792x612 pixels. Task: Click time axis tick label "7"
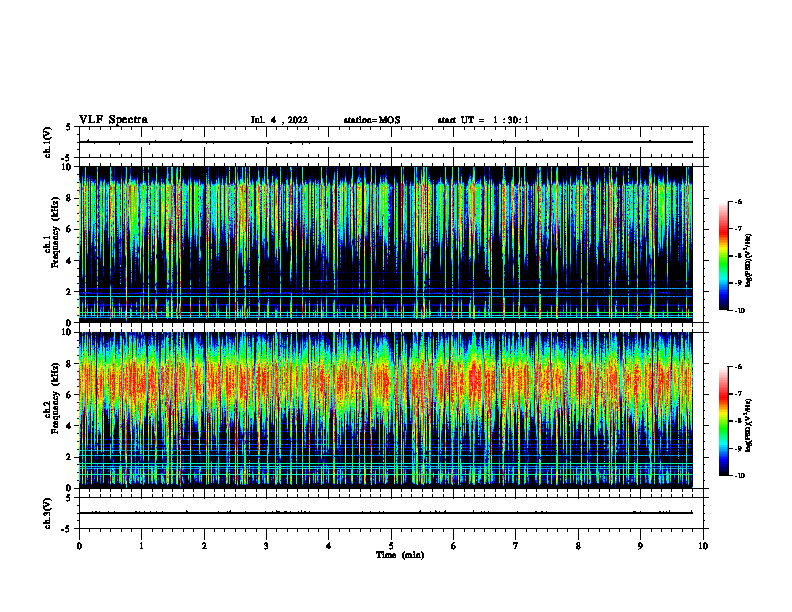point(516,546)
